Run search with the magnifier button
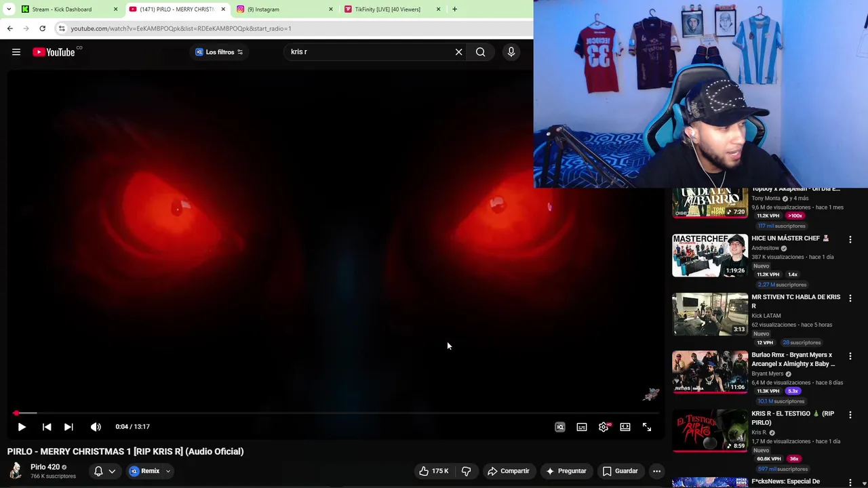Viewport: 868px width, 488px height. pos(480,52)
